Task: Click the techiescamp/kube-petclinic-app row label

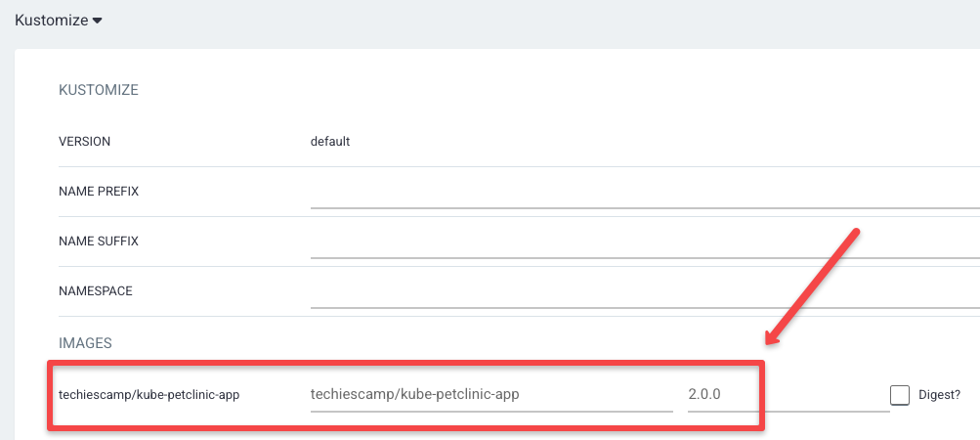Action: tap(149, 395)
